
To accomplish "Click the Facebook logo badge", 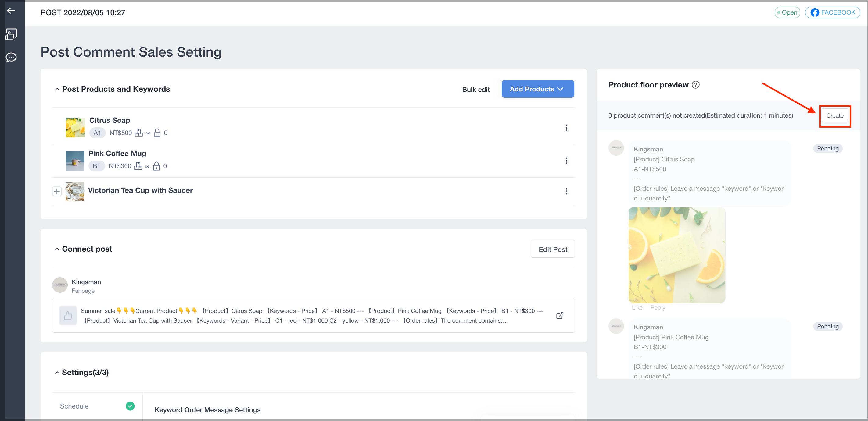I will 815,12.
